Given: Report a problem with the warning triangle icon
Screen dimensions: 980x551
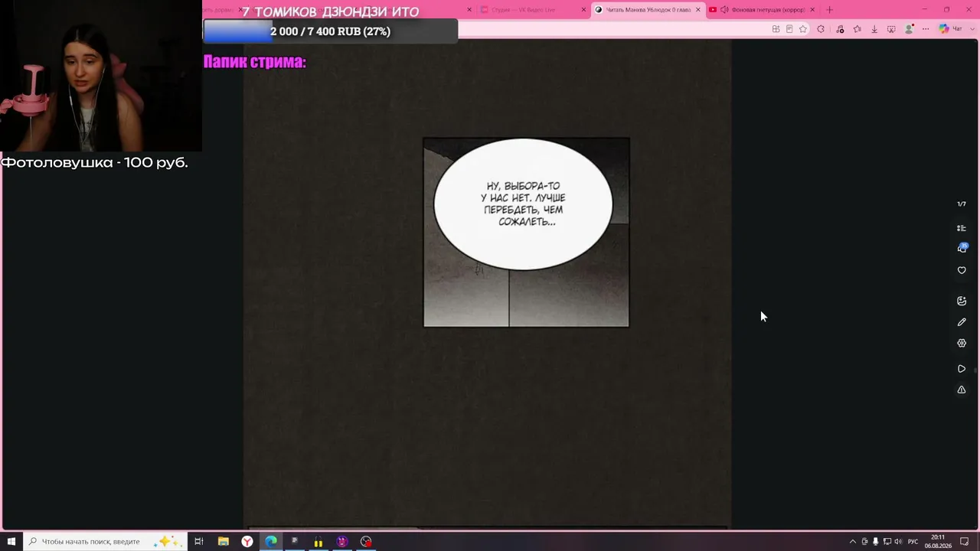Looking at the screenshot, I should (962, 390).
